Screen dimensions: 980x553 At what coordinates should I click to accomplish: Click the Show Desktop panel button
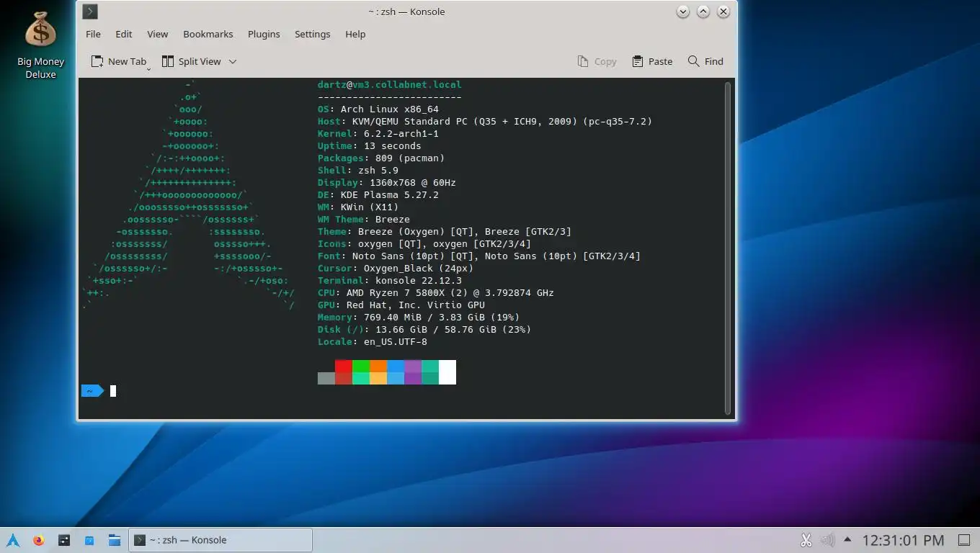[964, 540]
